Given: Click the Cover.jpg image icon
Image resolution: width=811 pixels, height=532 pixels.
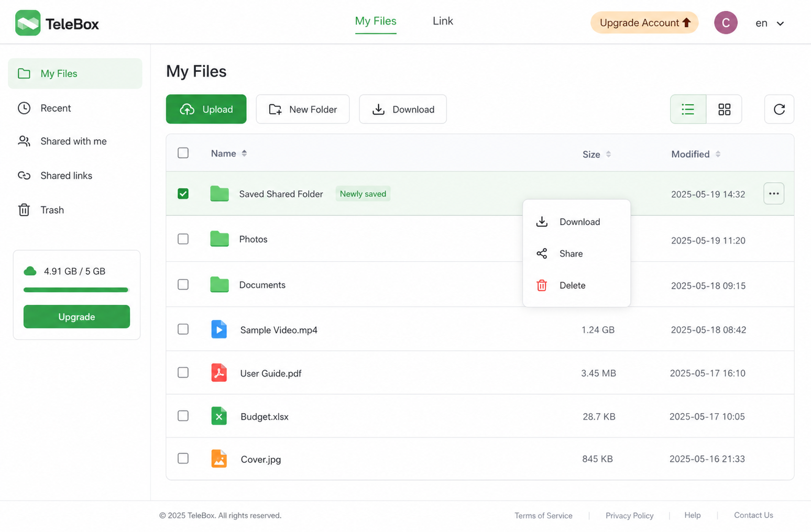Looking at the screenshot, I should [219, 459].
